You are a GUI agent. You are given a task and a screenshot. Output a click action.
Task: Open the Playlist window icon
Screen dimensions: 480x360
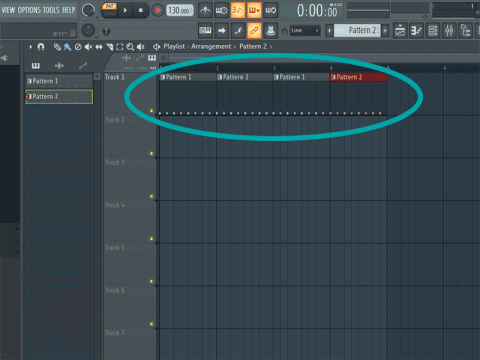400,31
